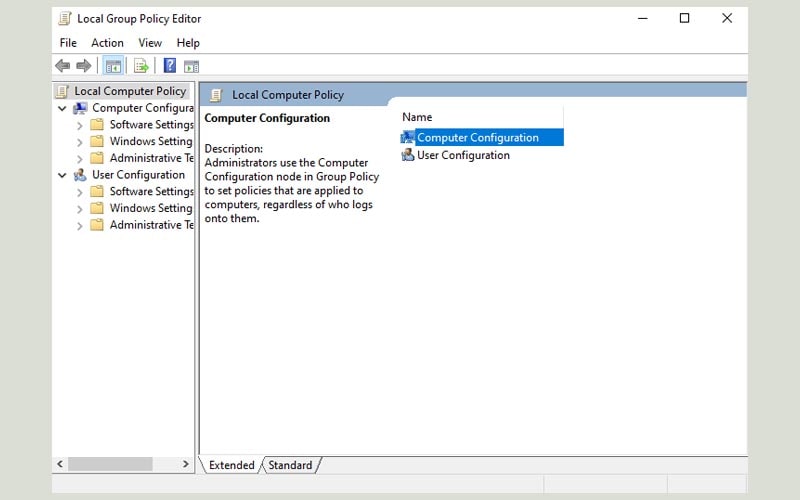The height and width of the screenshot is (500, 800).
Task: Select Windows Settings label under User Configuration
Action: (x=151, y=208)
